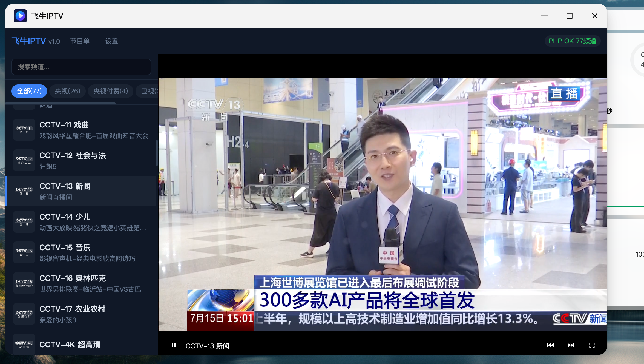
Task: Focus the 搜索频道 search field
Action: point(81,67)
